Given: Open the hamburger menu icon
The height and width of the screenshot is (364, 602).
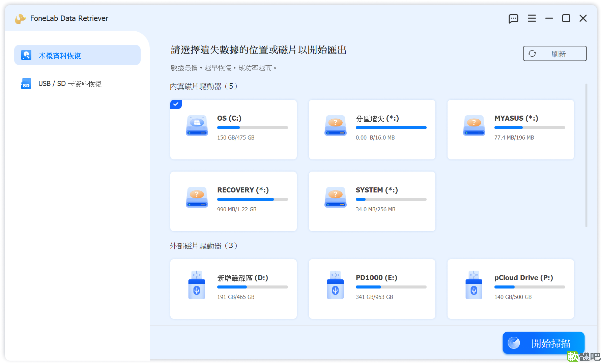Looking at the screenshot, I should [x=532, y=19].
